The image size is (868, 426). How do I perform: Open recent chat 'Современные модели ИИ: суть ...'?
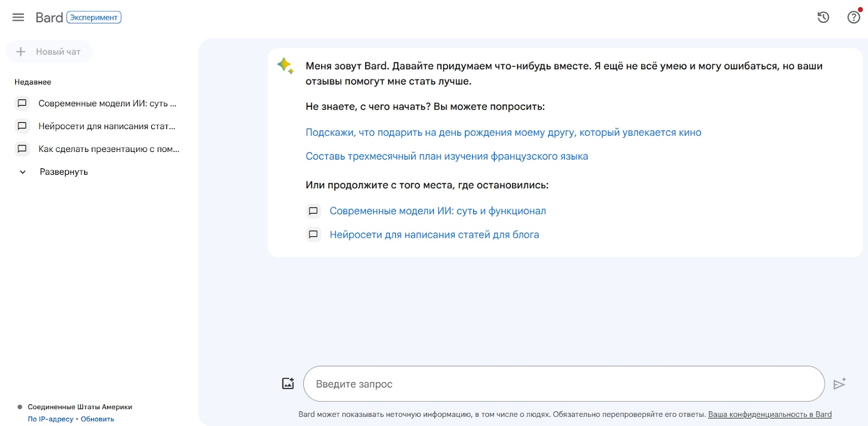point(107,103)
